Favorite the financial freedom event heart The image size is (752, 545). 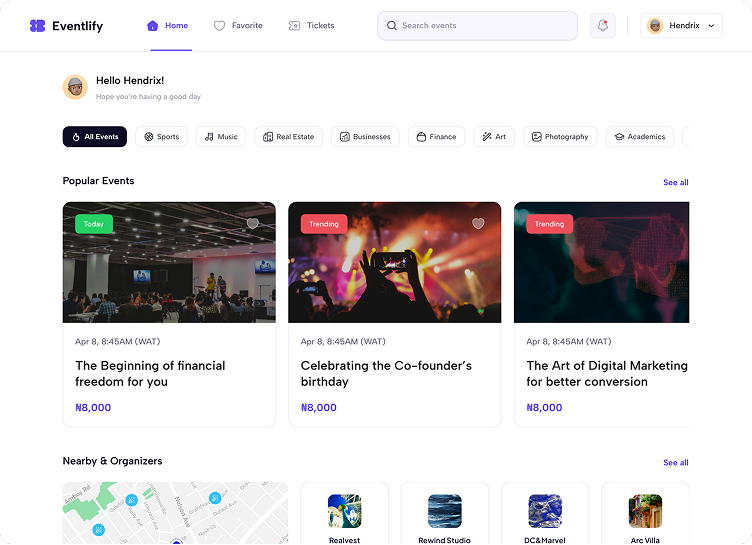pyautogui.click(x=253, y=223)
